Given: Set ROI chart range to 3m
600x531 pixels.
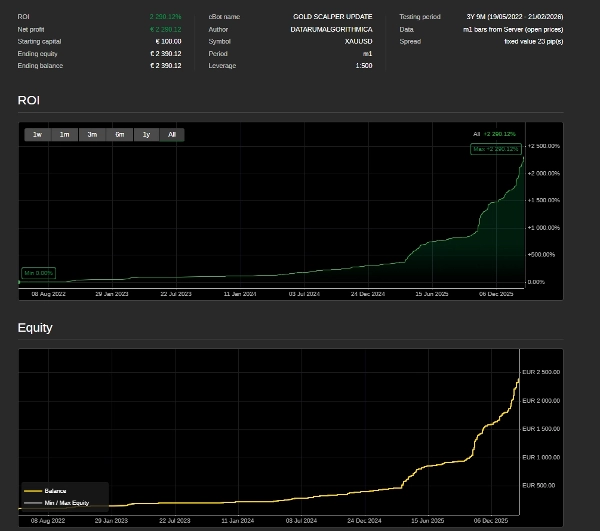Looking at the screenshot, I should (x=92, y=134).
